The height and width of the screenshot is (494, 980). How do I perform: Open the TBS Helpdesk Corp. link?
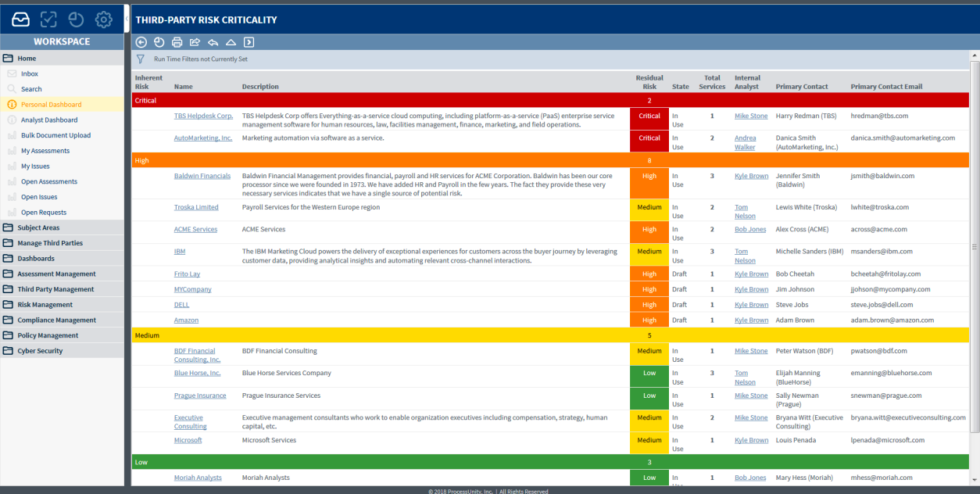click(x=203, y=116)
